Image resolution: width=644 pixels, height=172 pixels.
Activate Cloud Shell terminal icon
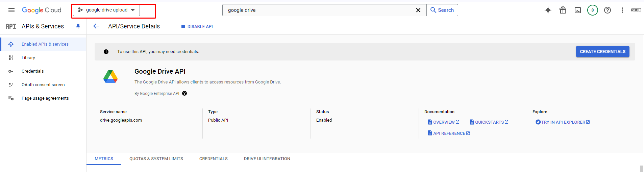pyautogui.click(x=578, y=10)
